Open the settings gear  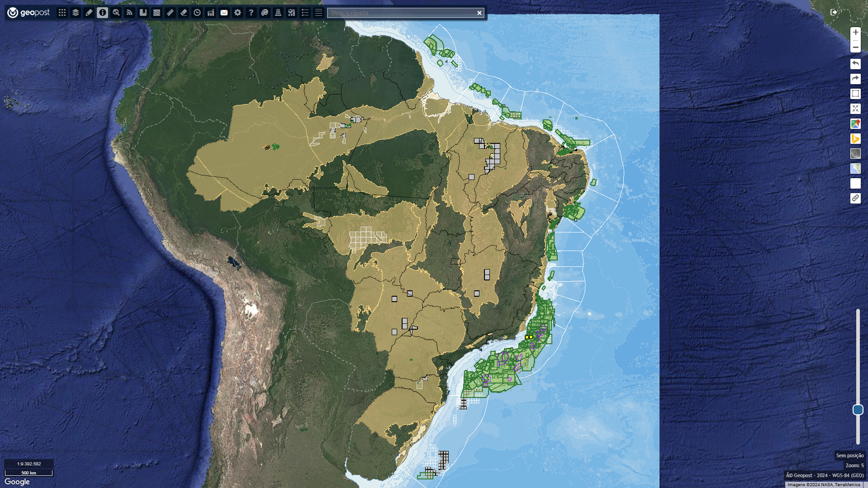(x=237, y=13)
